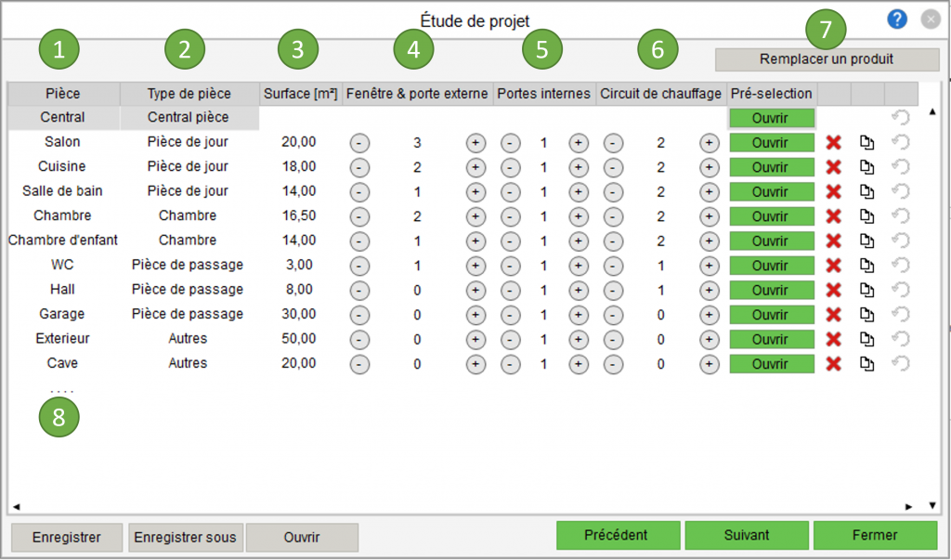This screenshot has width=951, height=560.
Task: Increase Salon external windows and doors count
Action: tap(475, 143)
